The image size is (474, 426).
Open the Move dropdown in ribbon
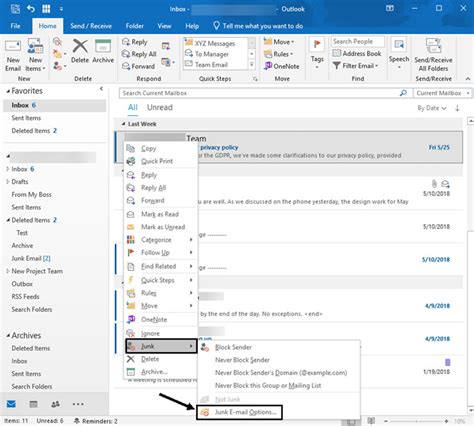coord(279,42)
